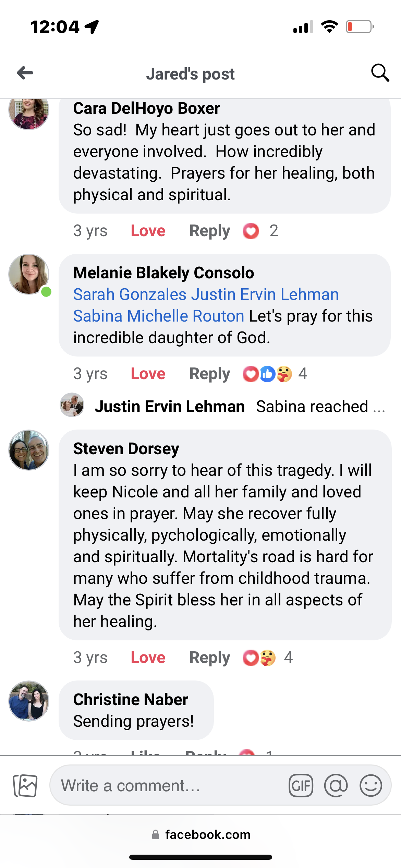Toggle Love on Cara DelHoyo Boxer's comment

[148, 231]
